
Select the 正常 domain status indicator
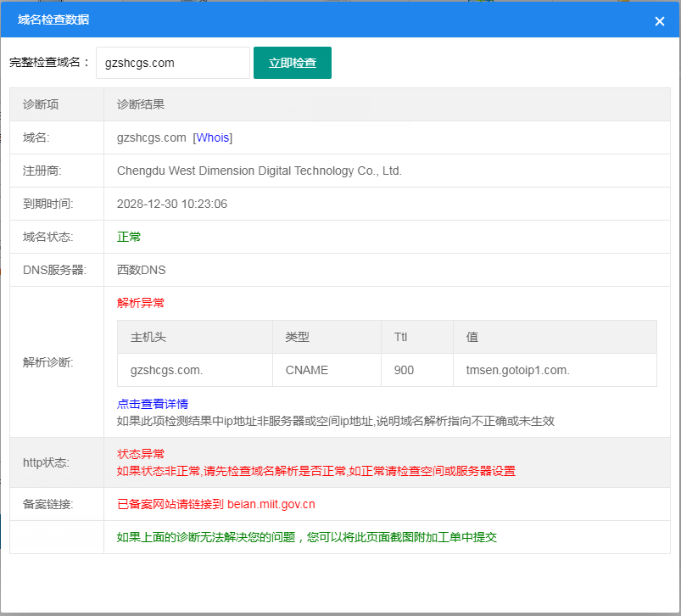coord(128,237)
